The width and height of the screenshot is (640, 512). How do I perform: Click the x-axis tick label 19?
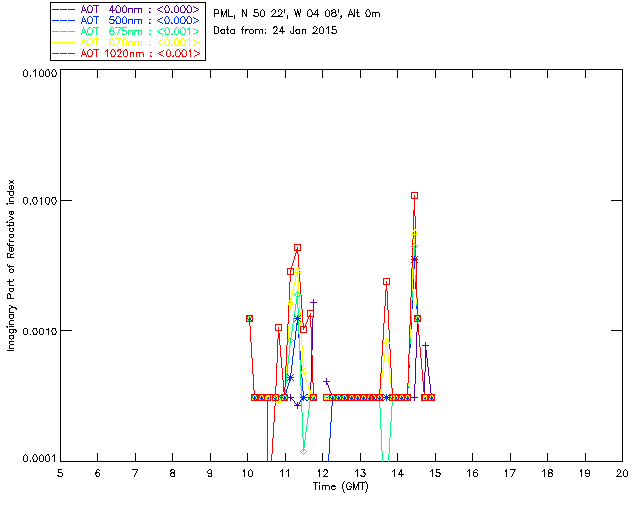coord(585,473)
